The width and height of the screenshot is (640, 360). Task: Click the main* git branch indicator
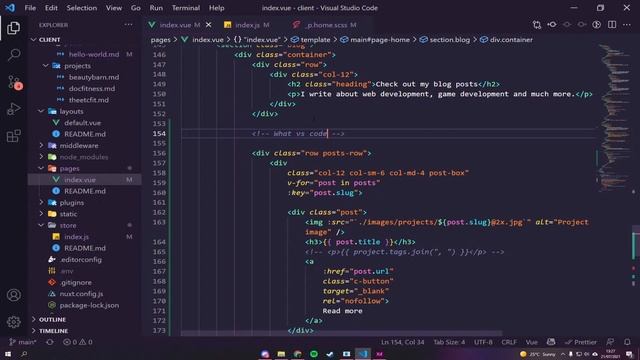tap(23, 342)
